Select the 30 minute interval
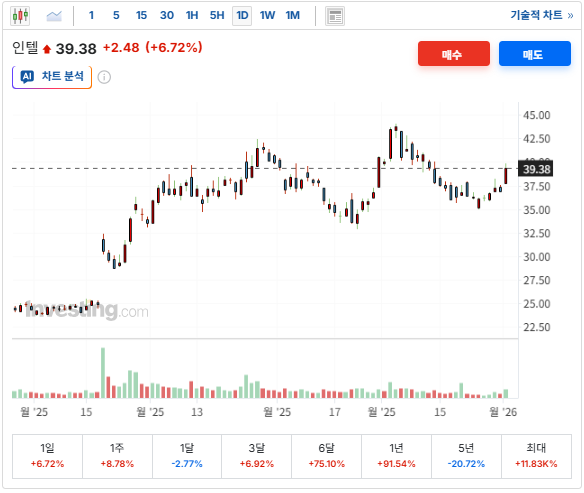The width and height of the screenshot is (584, 493). pyautogui.click(x=166, y=15)
